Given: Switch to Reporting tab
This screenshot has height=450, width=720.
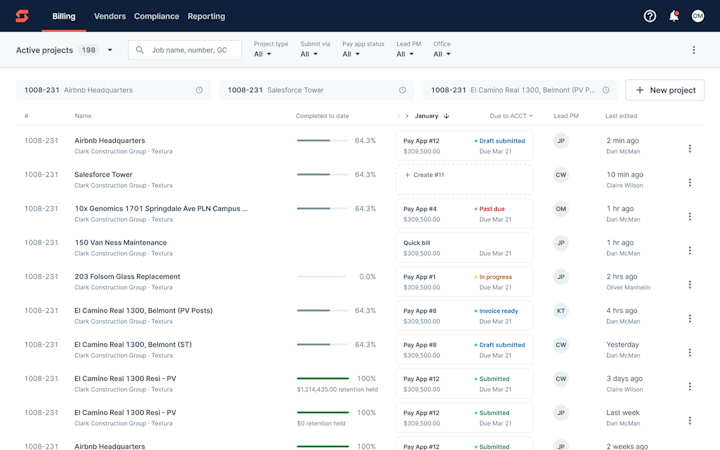Looking at the screenshot, I should 206,16.
